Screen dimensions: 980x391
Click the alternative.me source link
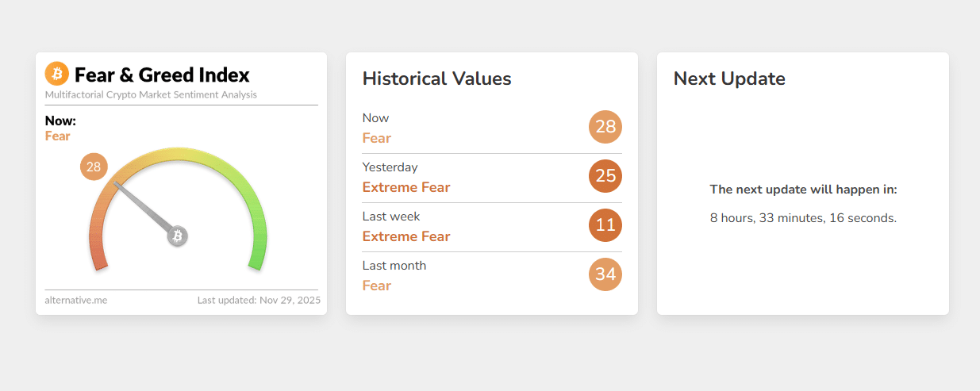(x=76, y=300)
